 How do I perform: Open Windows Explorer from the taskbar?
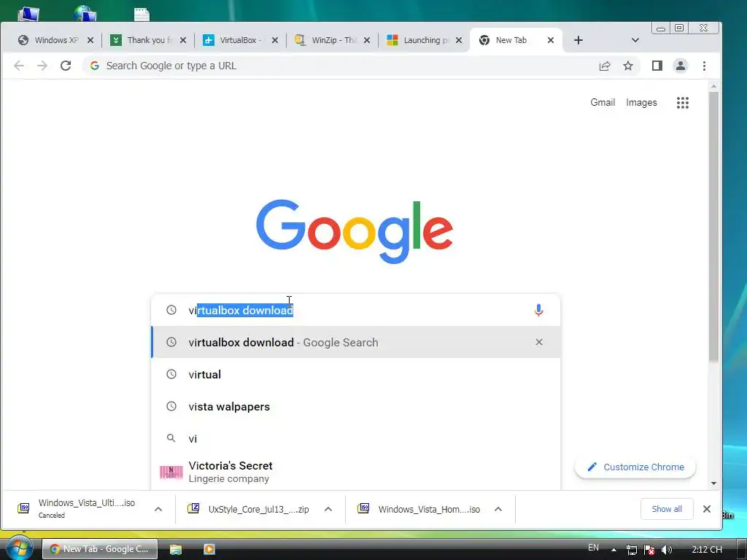pyautogui.click(x=175, y=549)
